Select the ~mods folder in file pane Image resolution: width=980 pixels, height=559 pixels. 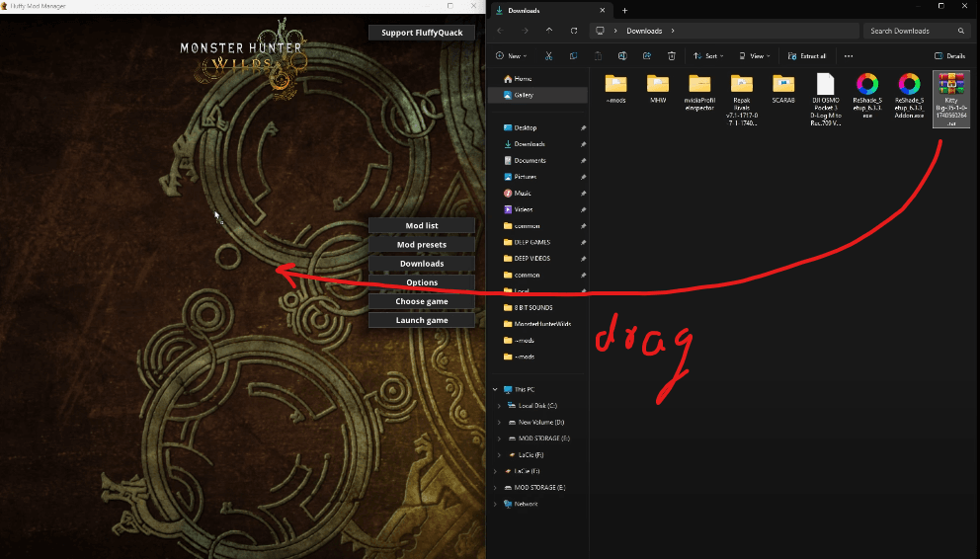615,89
